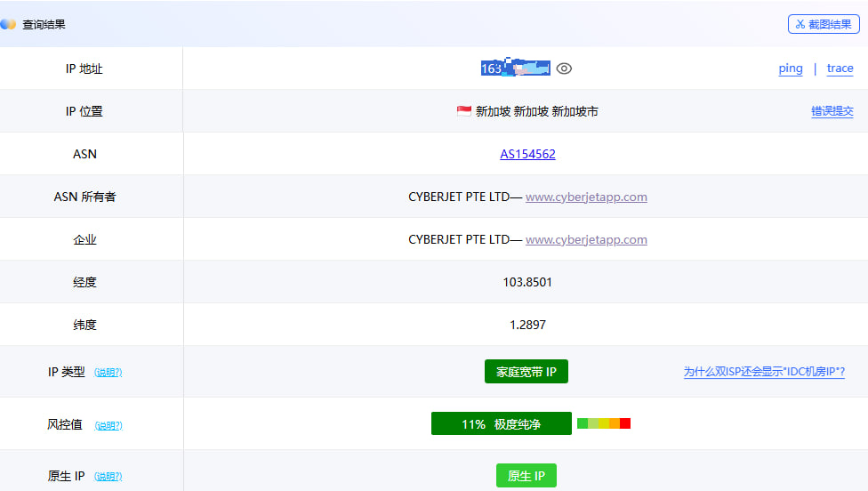Click the ping link
This screenshot has width=868, height=491.
coord(790,68)
